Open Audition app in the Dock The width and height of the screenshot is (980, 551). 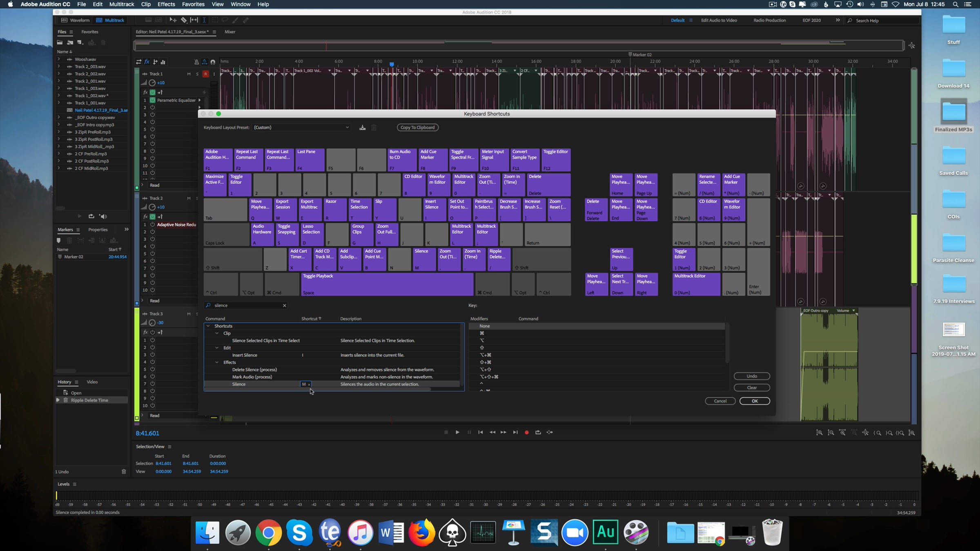pos(605,532)
